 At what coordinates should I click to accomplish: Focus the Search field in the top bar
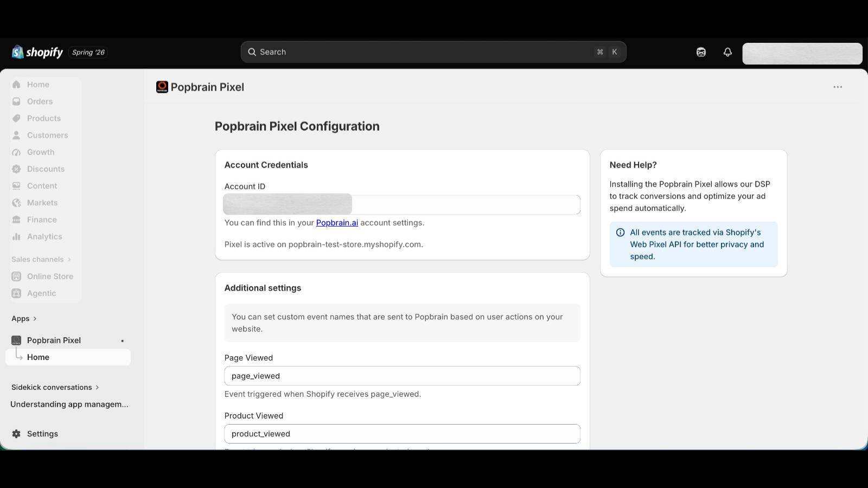point(433,52)
